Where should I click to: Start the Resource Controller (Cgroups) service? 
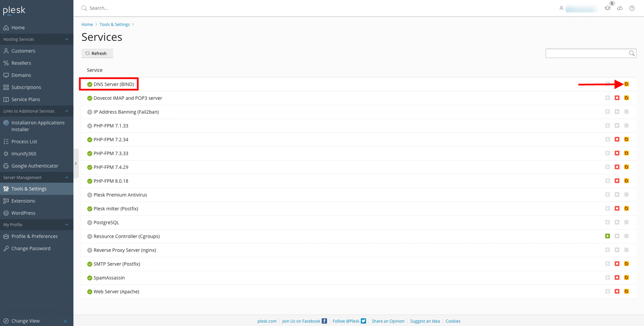tap(608, 236)
